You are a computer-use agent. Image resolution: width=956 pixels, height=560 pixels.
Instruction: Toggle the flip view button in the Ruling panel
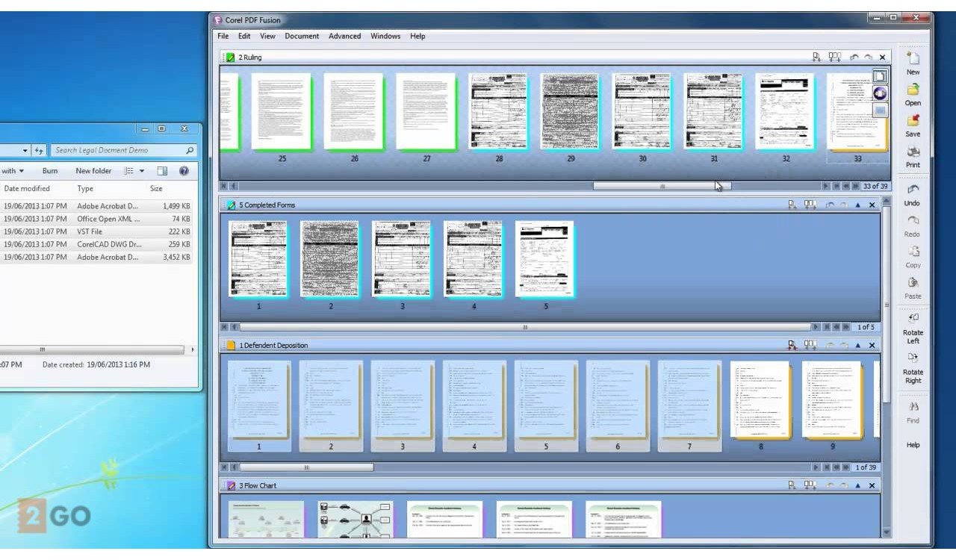tap(881, 93)
